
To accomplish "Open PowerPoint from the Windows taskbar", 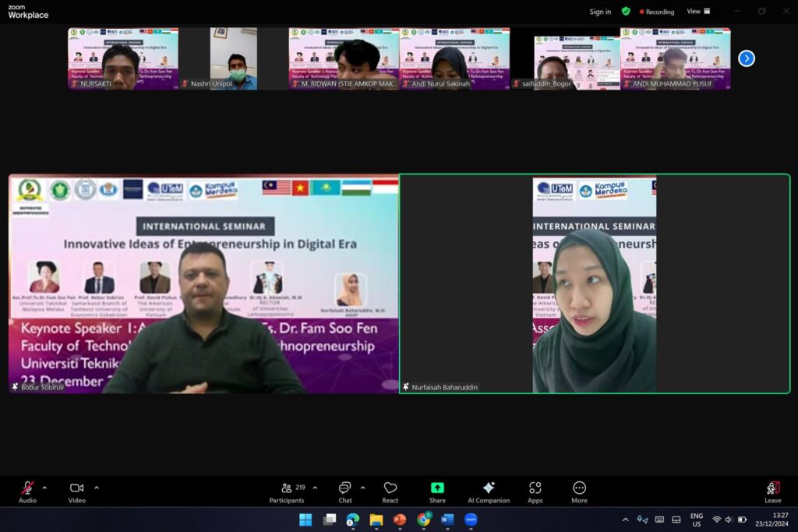I will [x=400, y=520].
